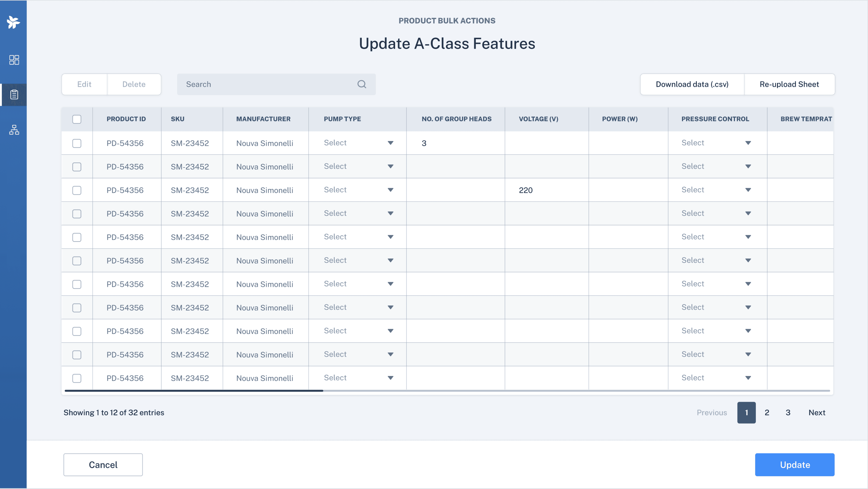Check the last visible row's checkbox

pos(77,378)
